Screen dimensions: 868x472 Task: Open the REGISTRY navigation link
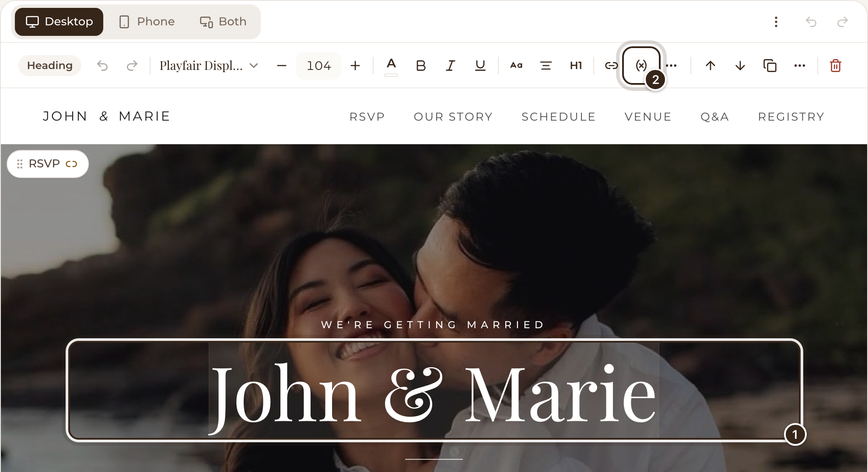pyautogui.click(x=791, y=117)
